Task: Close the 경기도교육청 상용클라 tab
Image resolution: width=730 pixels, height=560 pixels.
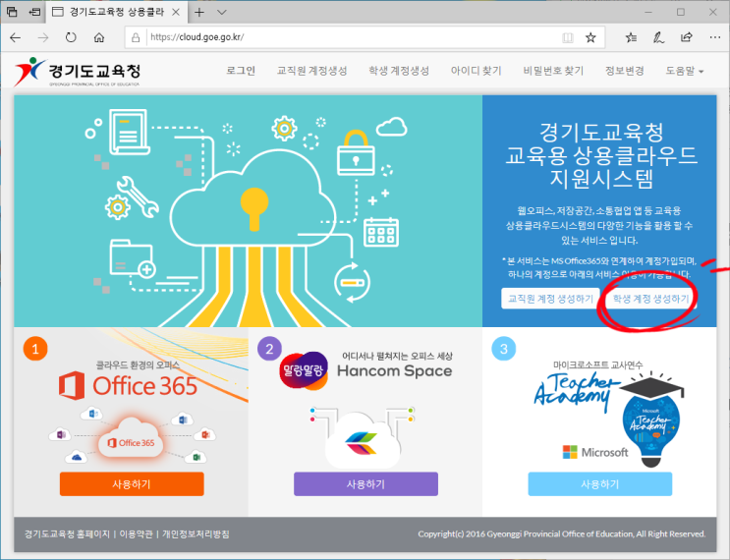Action: point(176,12)
